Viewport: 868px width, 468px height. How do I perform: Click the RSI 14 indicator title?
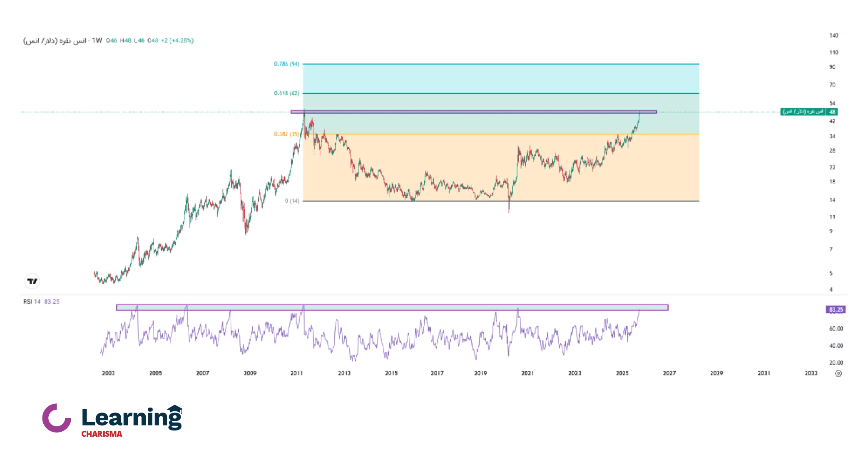click(32, 301)
